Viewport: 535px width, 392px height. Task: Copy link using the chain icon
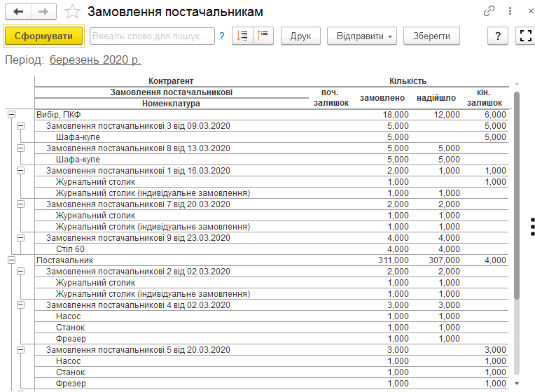(489, 11)
